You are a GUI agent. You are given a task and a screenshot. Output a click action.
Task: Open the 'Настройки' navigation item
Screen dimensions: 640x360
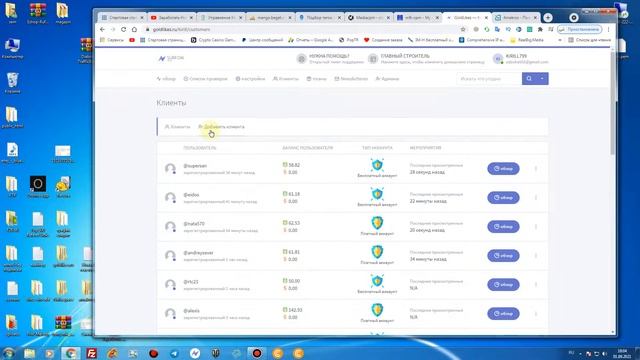pos(250,79)
